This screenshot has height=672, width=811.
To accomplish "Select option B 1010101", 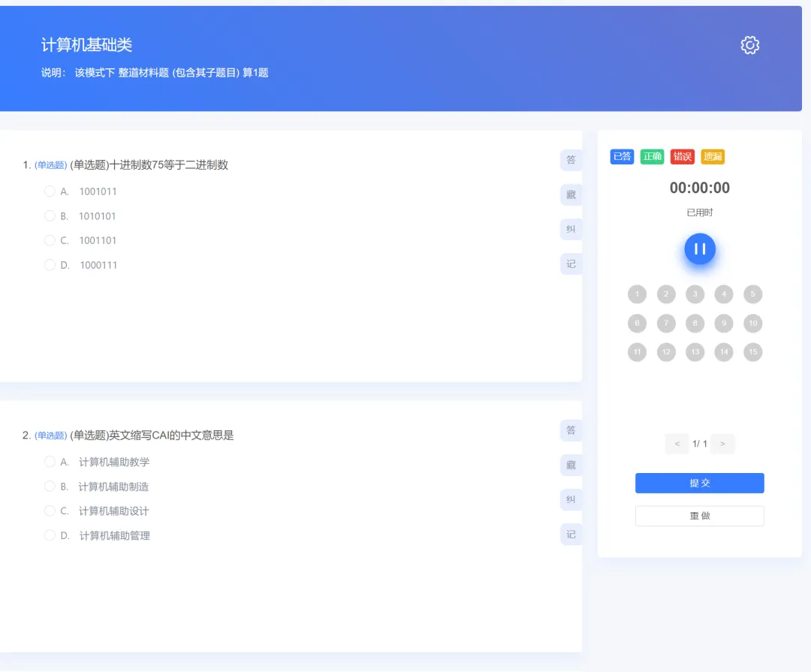I will click(x=80, y=215).
